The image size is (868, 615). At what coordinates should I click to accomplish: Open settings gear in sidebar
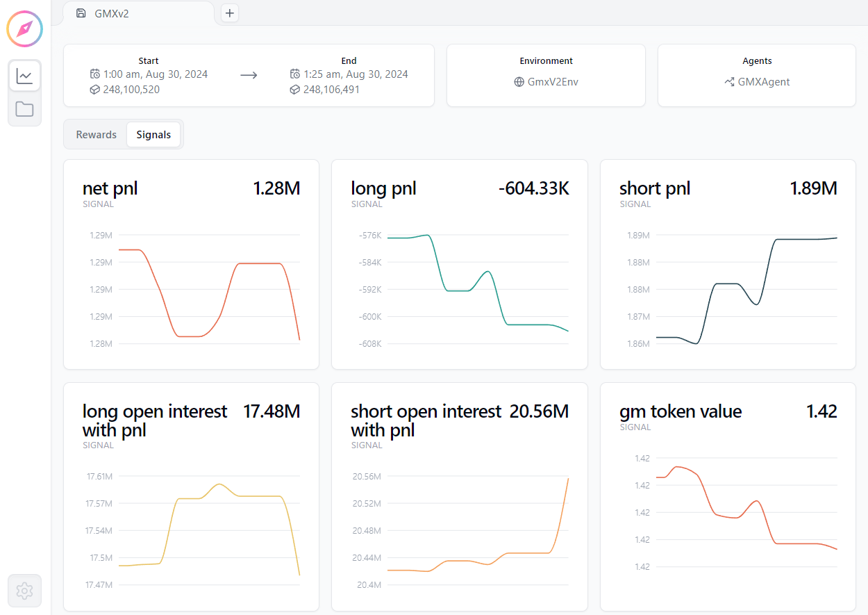[24, 591]
